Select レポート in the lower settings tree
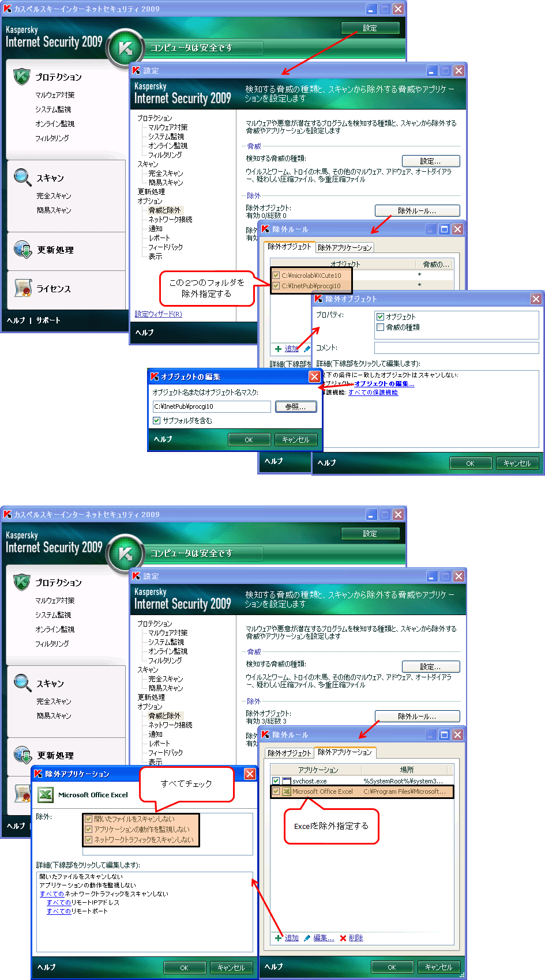Image resolution: width=545 pixels, height=980 pixels. 159,744
